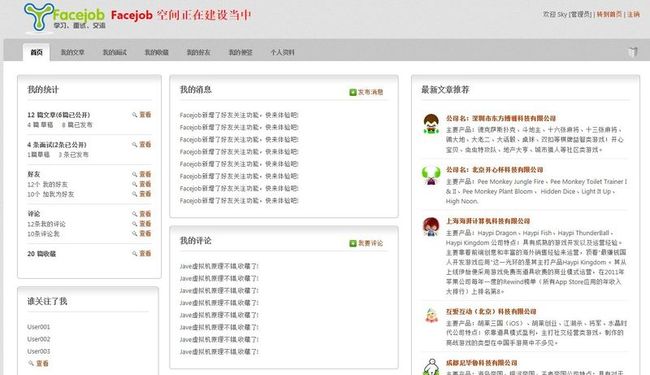Click magnifier icon in 12个 我的好友 row
650x375 pixels.
coord(135,184)
